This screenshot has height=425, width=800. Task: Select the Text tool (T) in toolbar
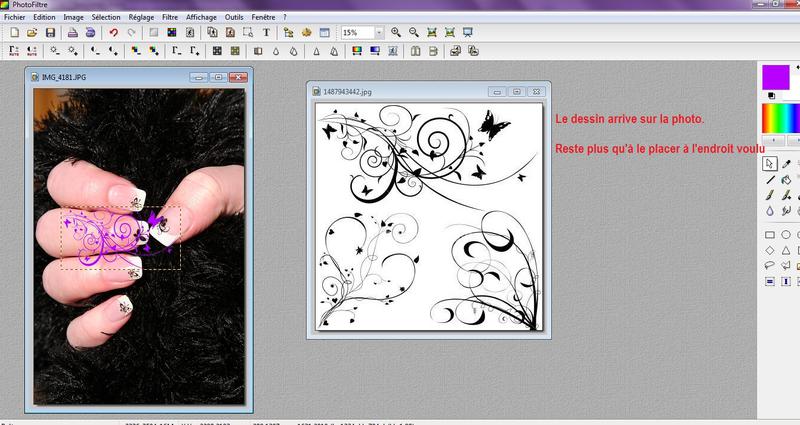266,33
